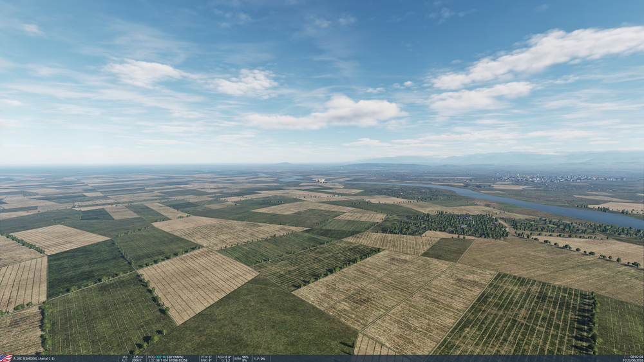644x362 pixels.
Task: Click the mission date in status bar
Action: [636, 360]
